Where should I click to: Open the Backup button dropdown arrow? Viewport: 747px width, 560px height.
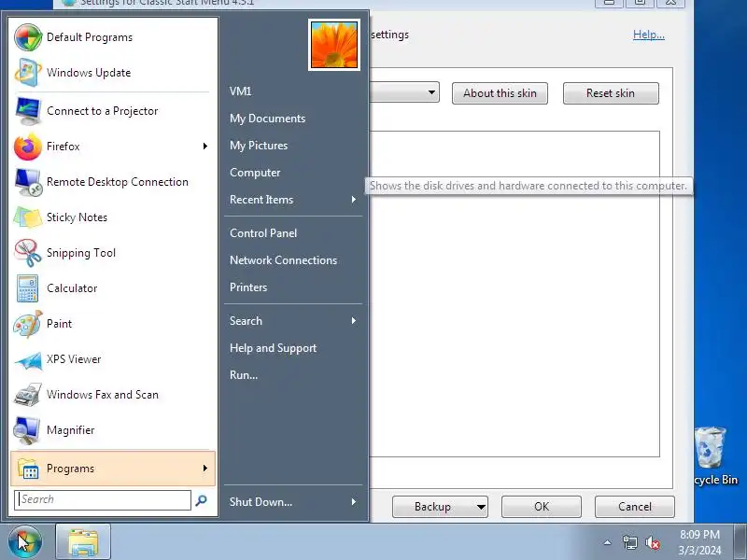[481, 507]
